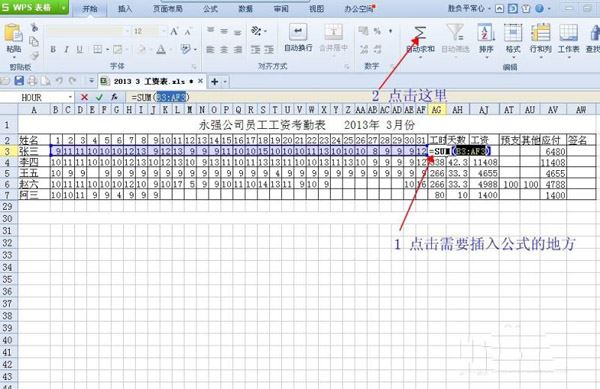Add a new document tab with plus button
600x389 pixels.
click(x=215, y=81)
